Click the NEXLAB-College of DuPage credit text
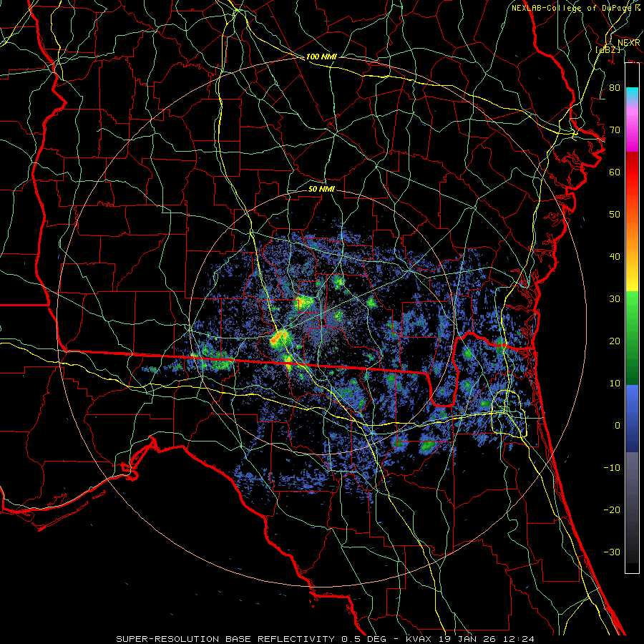The width and height of the screenshot is (644, 644). (576, 8)
